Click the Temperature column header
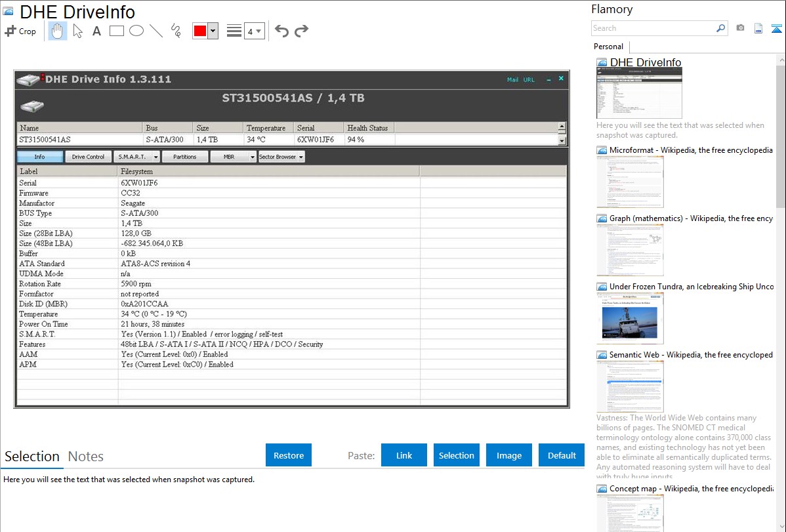The height and width of the screenshot is (532, 786). pyautogui.click(x=268, y=128)
